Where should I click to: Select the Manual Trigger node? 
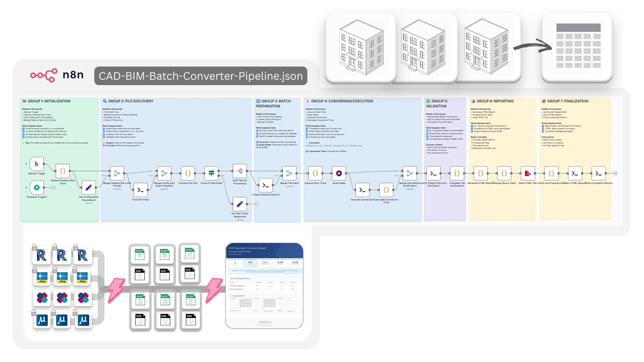click(37, 164)
